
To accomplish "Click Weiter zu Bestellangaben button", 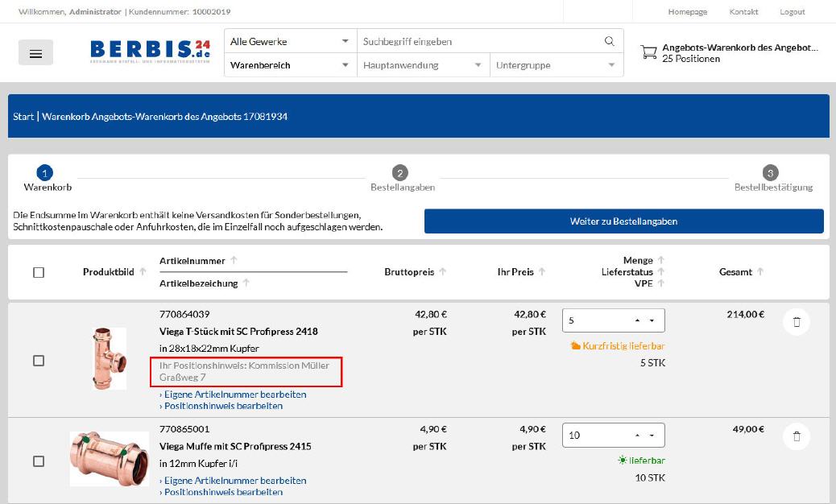I will pyautogui.click(x=624, y=221).
